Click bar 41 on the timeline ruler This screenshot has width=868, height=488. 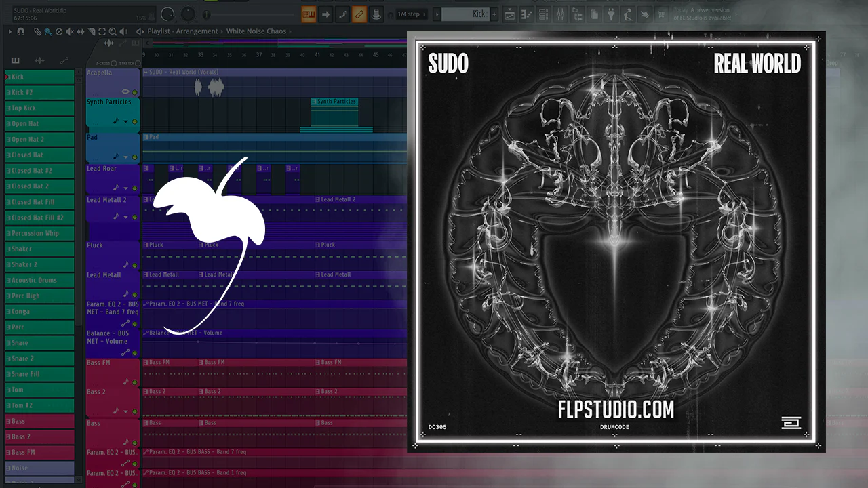(x=317, y=55)
